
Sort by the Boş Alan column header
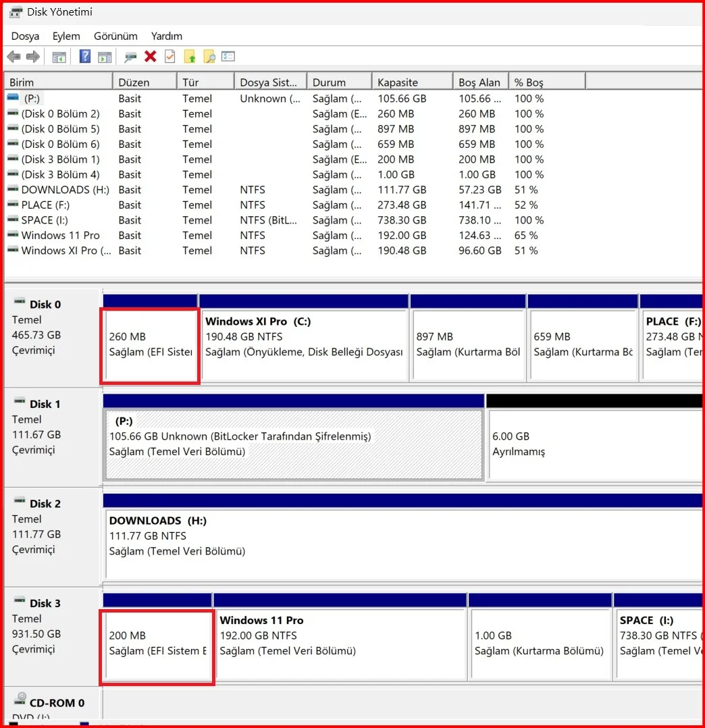(481, 82)
